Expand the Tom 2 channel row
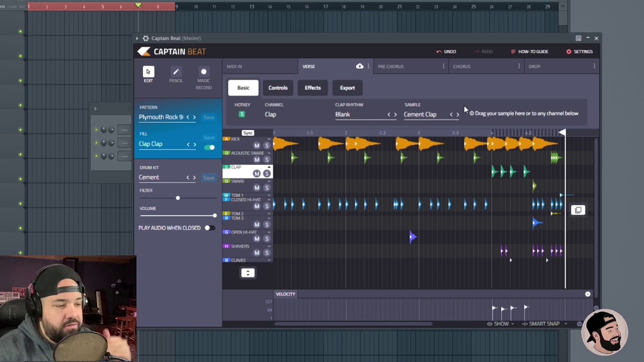The width and height of the screenshot is (644, 362). pyautogui.click(x=269, y=214)
